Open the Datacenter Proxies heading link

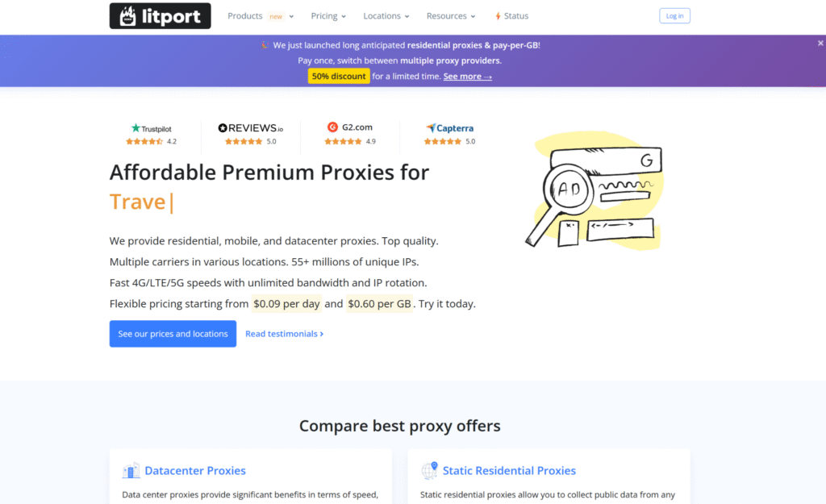click(x=194, y=471)
